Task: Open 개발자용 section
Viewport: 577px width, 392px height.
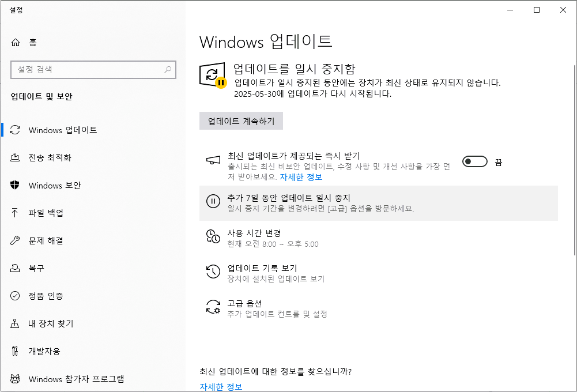Action: [93, 351]
